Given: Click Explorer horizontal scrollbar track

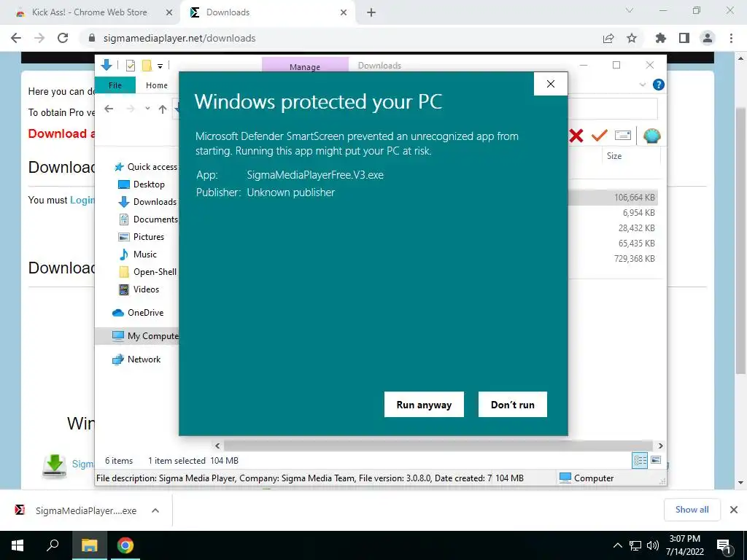Looking at the screenshot, I should point(438,446).
